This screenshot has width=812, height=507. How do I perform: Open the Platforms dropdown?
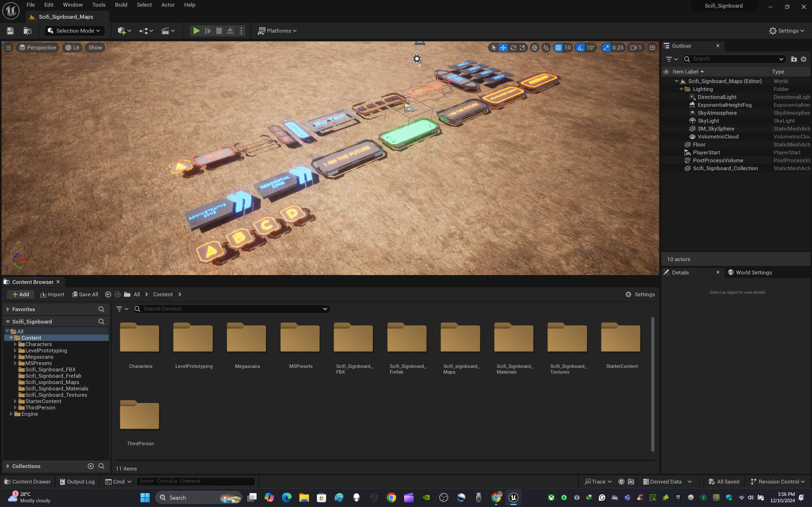point(277,31)
